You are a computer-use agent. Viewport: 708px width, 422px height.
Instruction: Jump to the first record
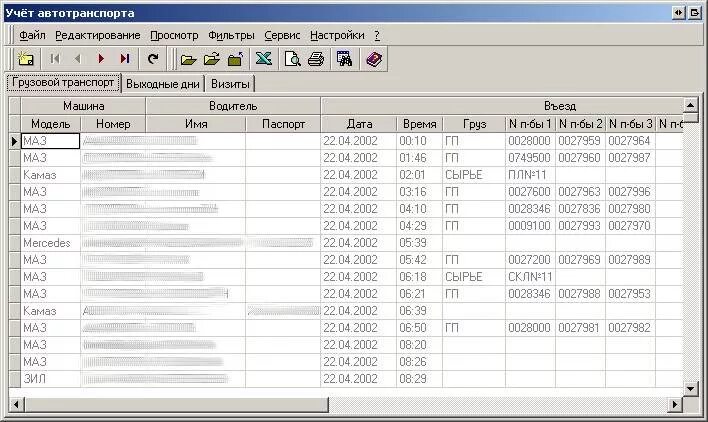(55, 59)
